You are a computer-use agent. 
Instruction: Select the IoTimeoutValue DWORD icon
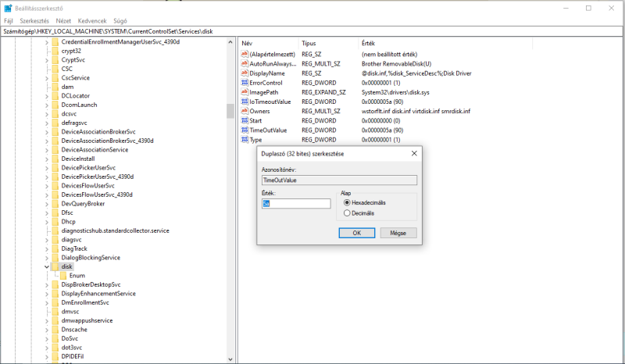[245, 102]
